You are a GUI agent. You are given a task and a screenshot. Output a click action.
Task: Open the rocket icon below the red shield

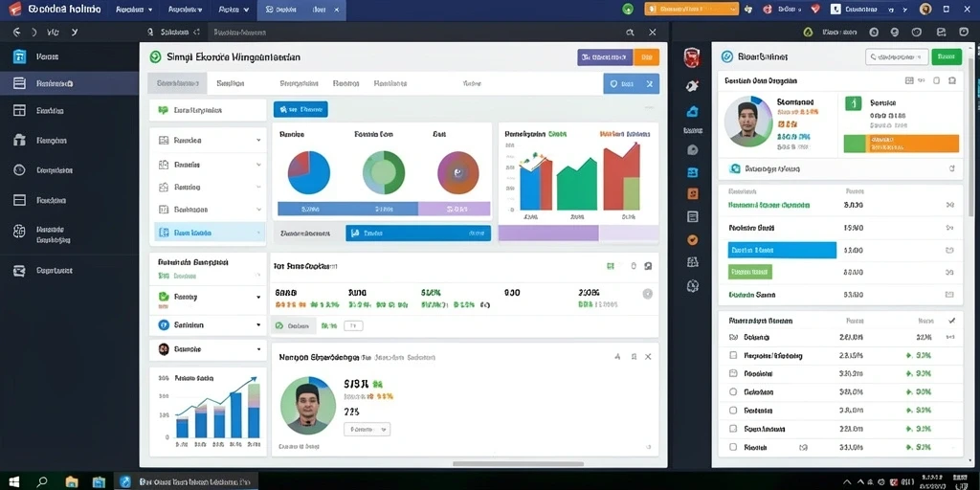692,86
